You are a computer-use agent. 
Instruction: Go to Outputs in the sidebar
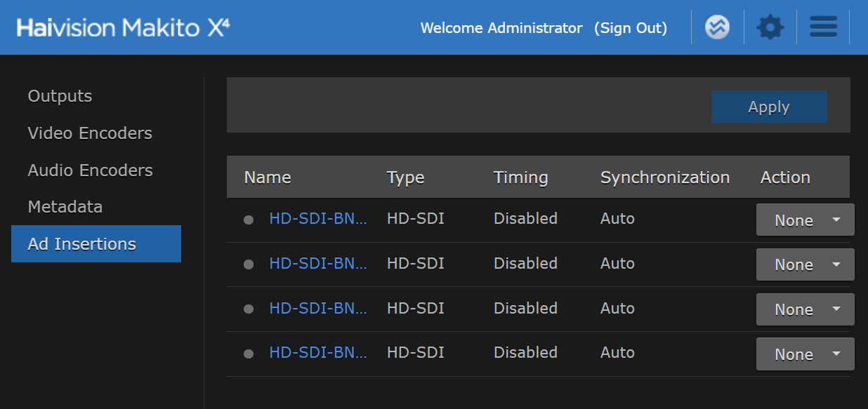tap(60, 96)
